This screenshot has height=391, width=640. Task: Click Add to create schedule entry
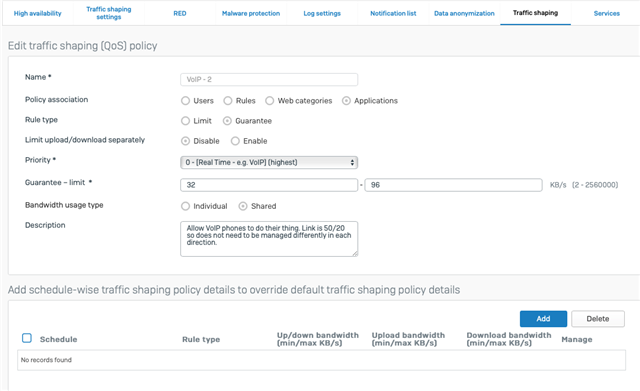543,319
